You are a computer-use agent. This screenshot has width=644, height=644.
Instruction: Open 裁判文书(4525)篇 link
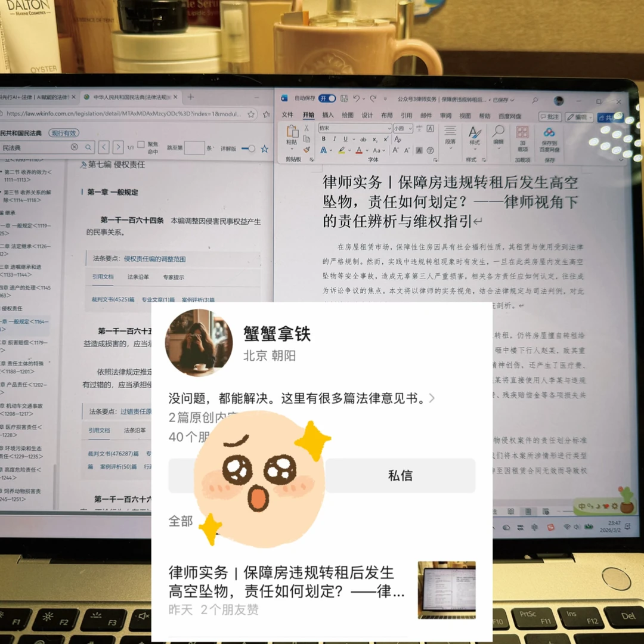coord(113,299)
